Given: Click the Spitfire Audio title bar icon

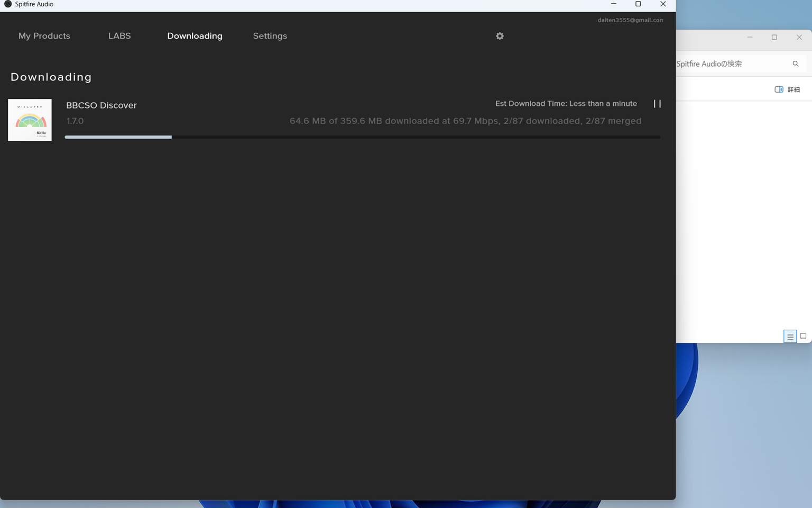Looking at the screenshot, I should 7,4.
